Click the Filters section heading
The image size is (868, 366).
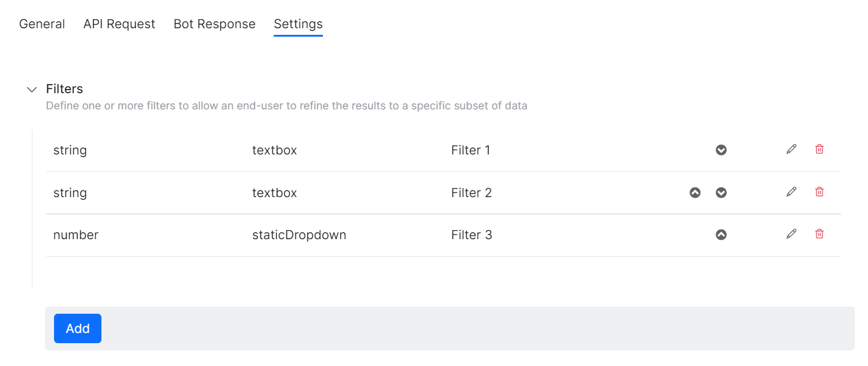pyautogui.click(x=65, y=89)
